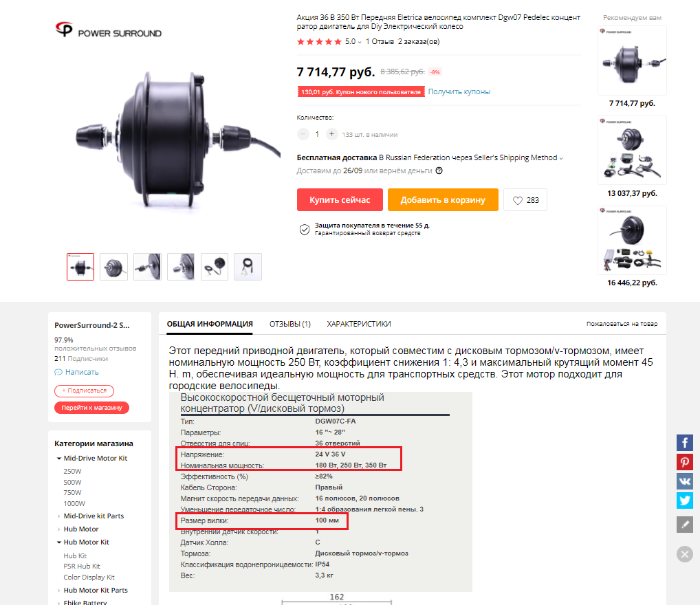Collapse the Mid-Drive Motor Kit category
This screenshot has height=605, width=700.
[x=59, y=459]
